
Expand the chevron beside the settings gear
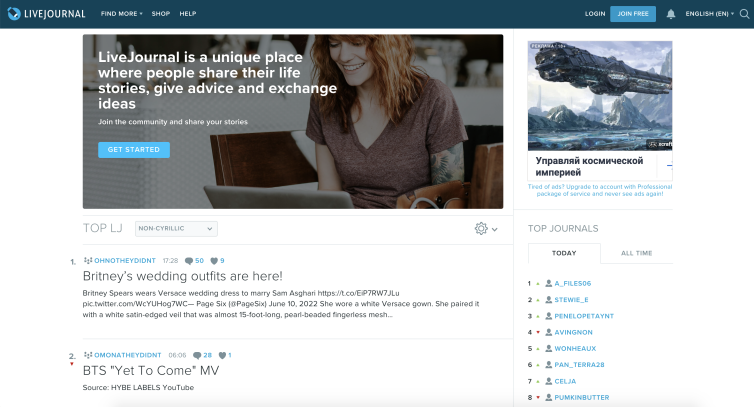494,229
